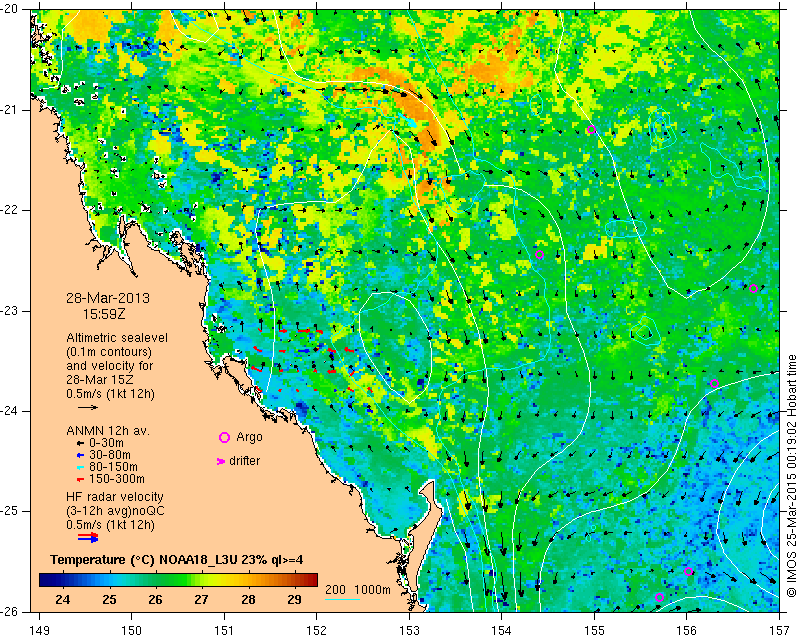The width and height of the screenshot is (800, 640).
Task: Click '0.5m/s (1kt 12h)' under '(3-12h avg)noQC'
Action: (110, 525)
